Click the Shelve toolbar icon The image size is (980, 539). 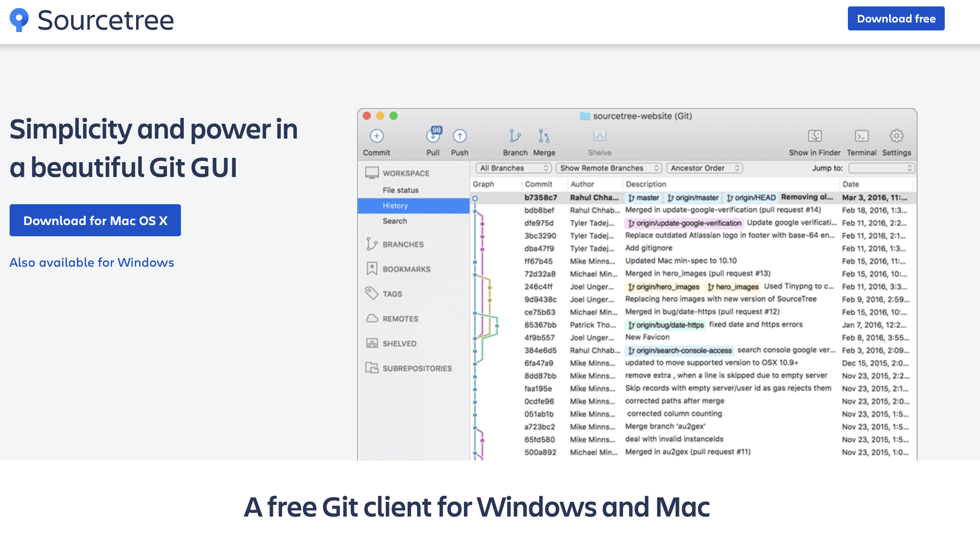click(599, 137)
